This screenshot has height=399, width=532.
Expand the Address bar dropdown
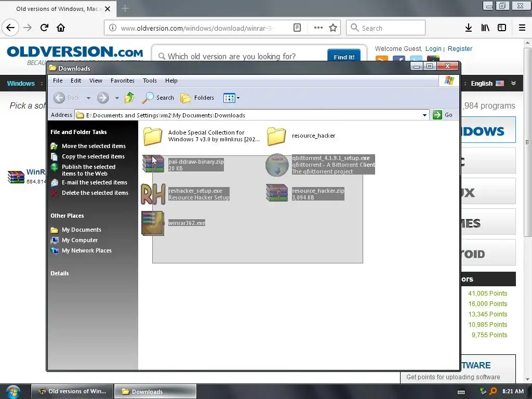(x=424, y=115)
